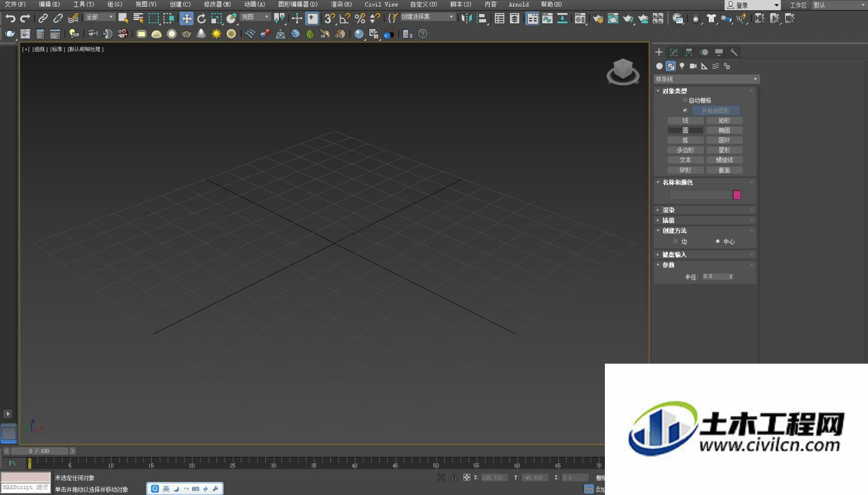The height and width of the screenshot is (495, 868).
Task: Activate Select and Scale tool
Action: point(216,18)
